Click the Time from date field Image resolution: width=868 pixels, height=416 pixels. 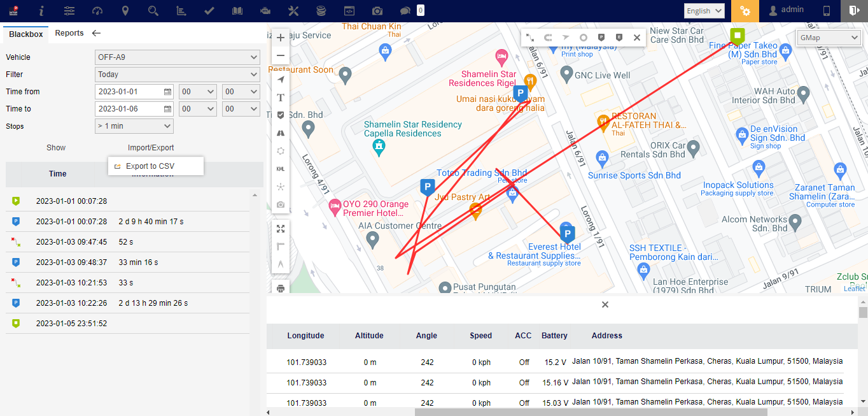(129, 92)
